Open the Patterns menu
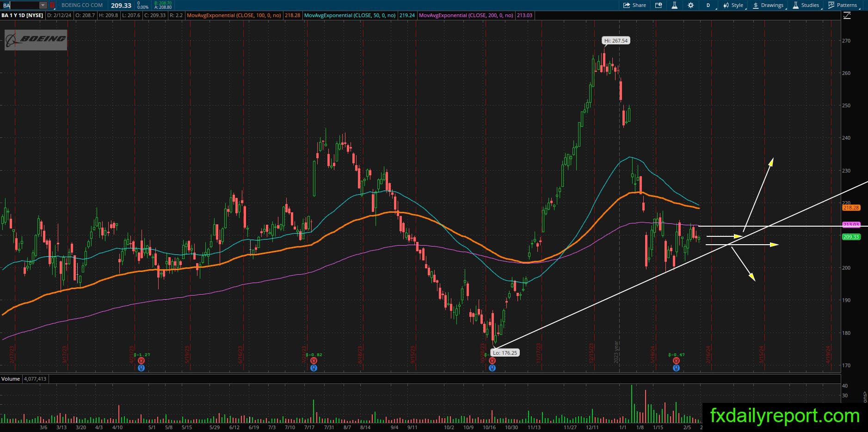This screenshot has height=432, width=868. click(843, 5)
